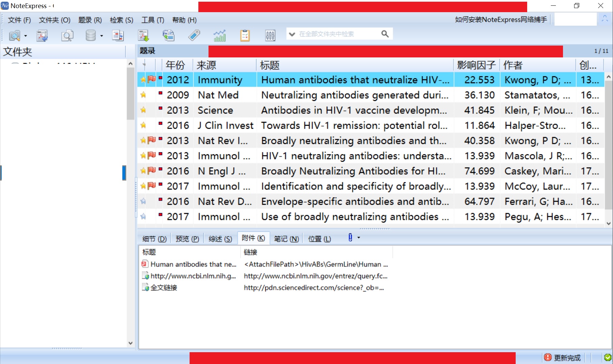Viewport: 613px width, 364px height.
Task: Click the paperclip attachment icon in detail tabs
Action: (350, 238)
